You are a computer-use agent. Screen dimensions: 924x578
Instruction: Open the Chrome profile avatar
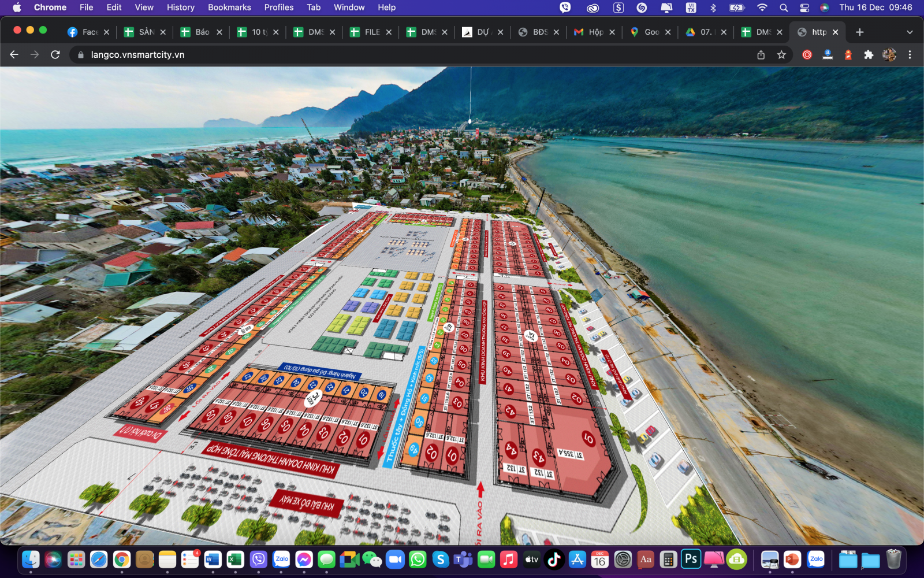[889, 54]
